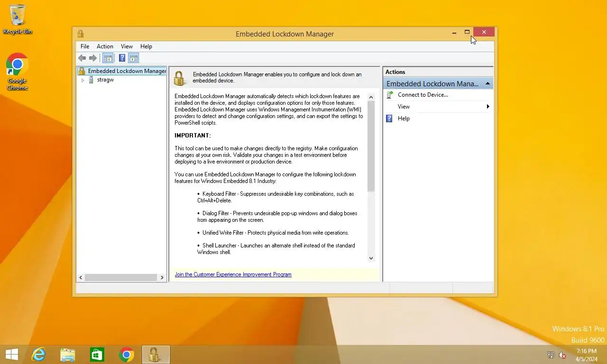Close the Embedded Lockdown Manager window

coord(484,32)
